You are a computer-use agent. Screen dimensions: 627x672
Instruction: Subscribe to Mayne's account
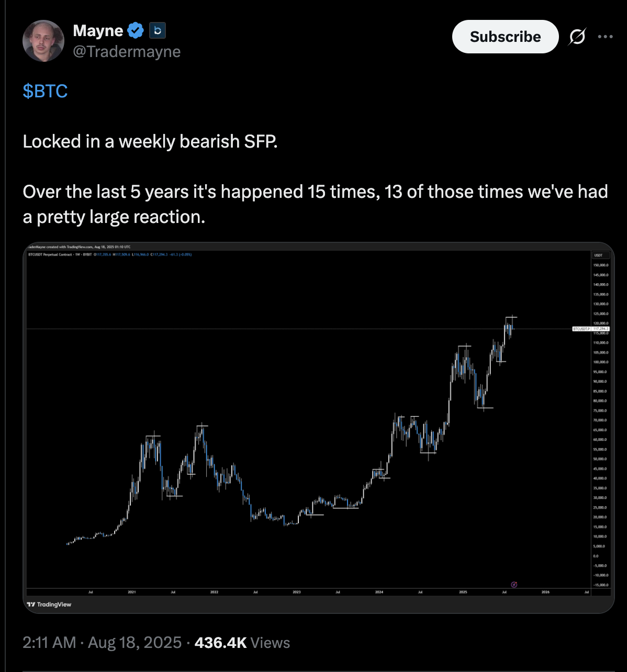[505, 37]
